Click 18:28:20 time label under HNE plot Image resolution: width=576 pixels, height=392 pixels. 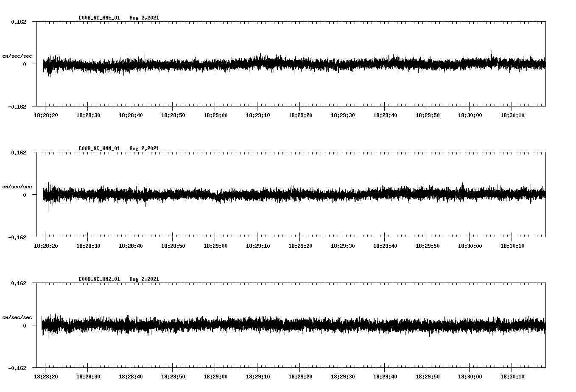click(x=46, y=115)
